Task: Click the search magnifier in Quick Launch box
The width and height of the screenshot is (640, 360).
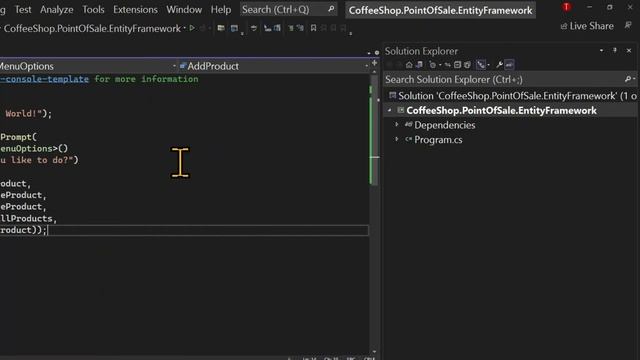Action: click(x=331, y=9)
